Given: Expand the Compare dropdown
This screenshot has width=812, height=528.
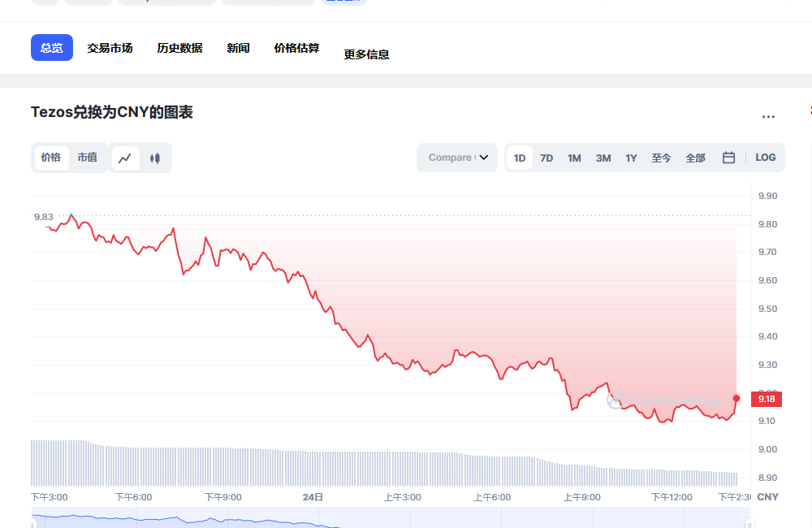Looking at the screenshot, I should pyautogui.click(x=457, y=158).
